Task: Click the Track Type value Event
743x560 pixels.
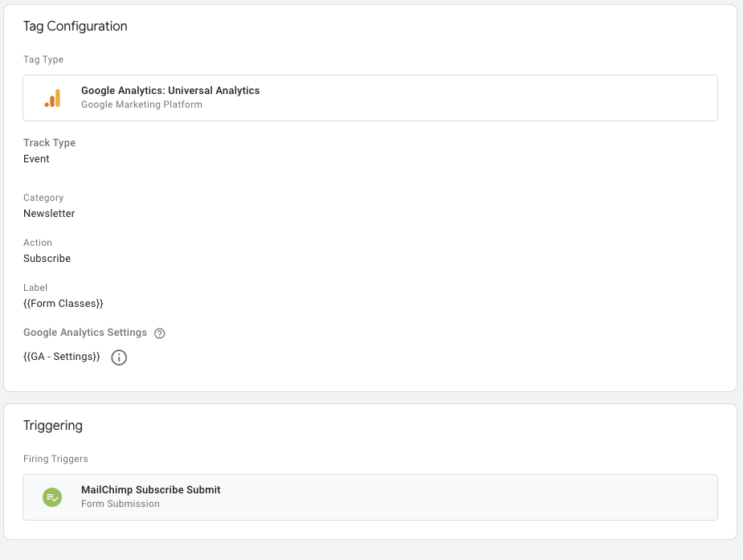Action: (36, 159)
